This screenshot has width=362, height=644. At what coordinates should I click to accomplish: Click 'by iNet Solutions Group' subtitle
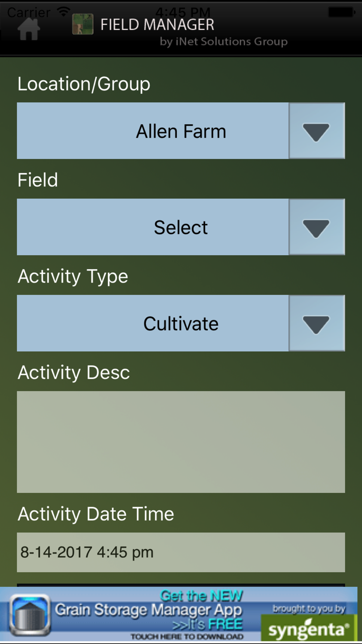224,42
